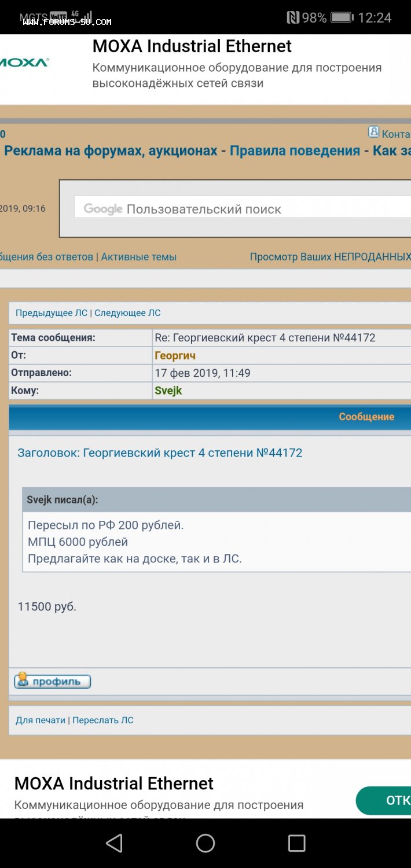Open Правила поведения link

(x=295, y=151)
